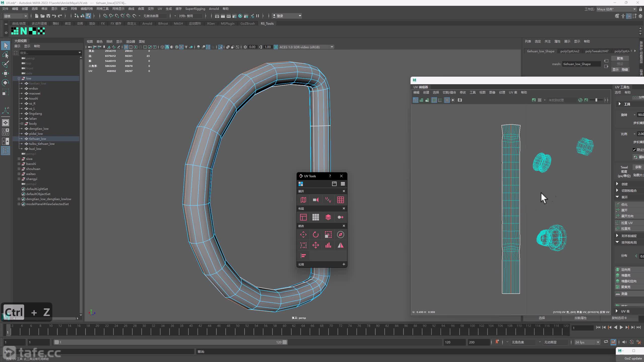Screen dimensions: 644x362
Task: Toggle textured display in viewport toolbar
Action: pos(181,47)
